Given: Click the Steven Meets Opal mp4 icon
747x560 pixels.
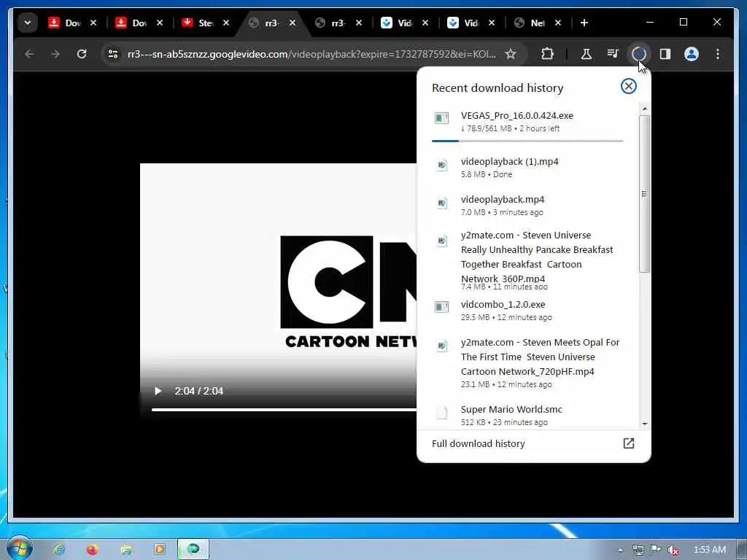Looking at the screenshot, I should coord(441,346).
